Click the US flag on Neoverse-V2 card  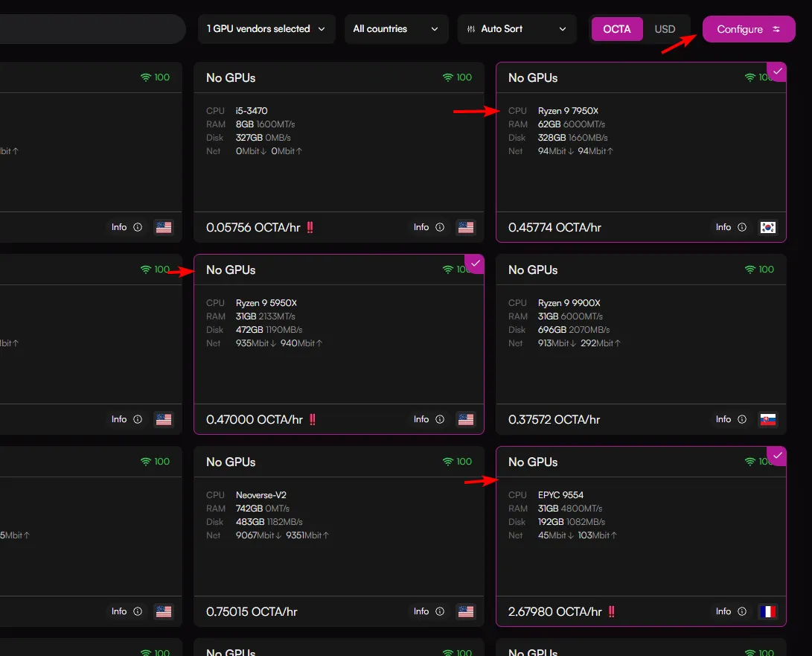coord(466,611)
